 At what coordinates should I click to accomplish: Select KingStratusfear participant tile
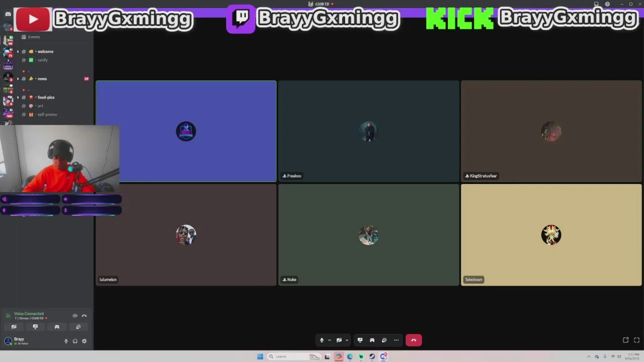pos(551,131)
